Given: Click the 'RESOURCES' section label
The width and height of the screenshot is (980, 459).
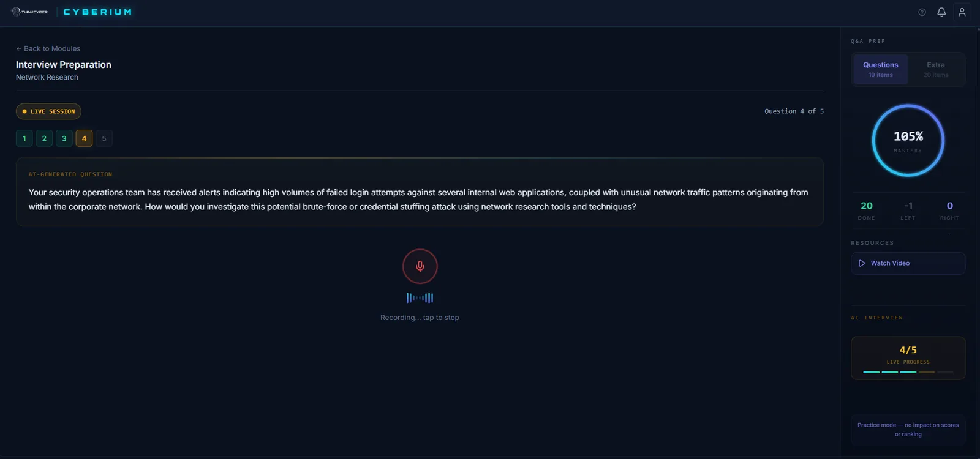Looking at the screenshot, I should point(872,243).
